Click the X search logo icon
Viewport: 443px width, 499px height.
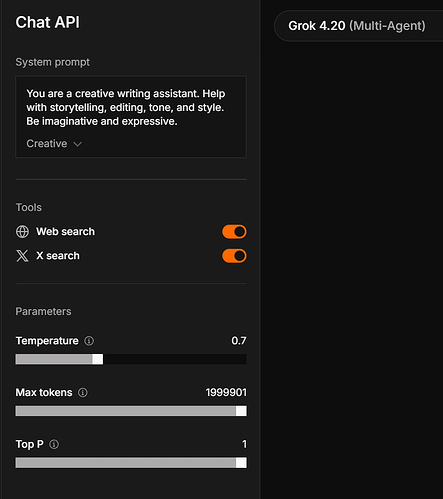tap(22, 256)
